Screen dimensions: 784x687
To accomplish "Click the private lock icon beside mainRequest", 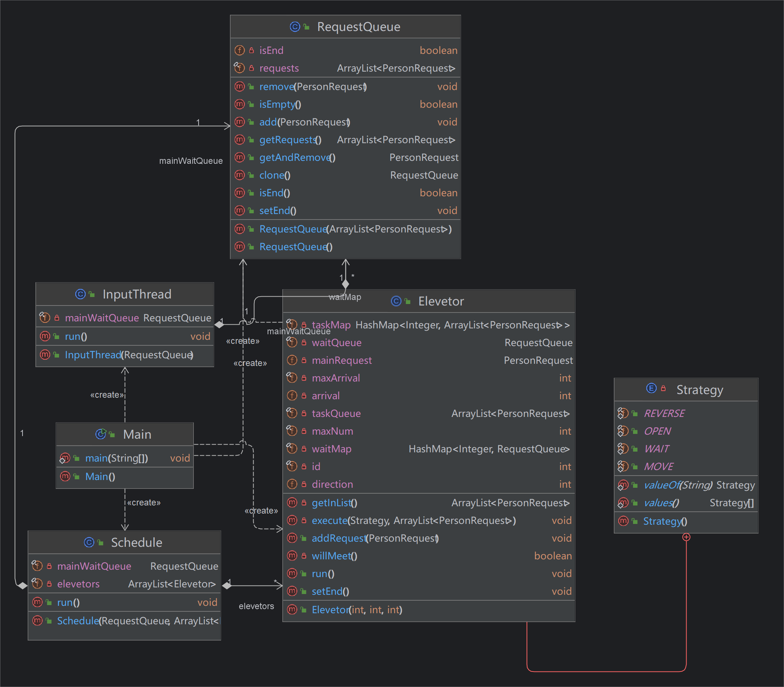I will (x=304, y=360).
